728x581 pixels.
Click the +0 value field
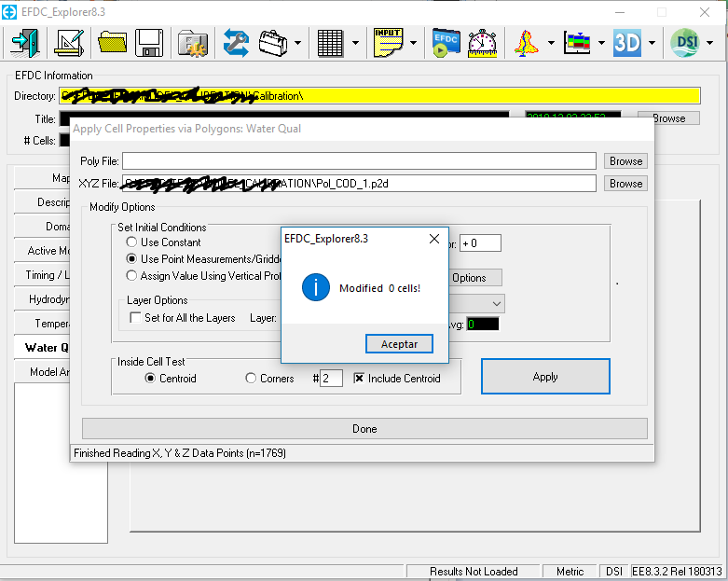pyautogui.click(x=480, y=243)
